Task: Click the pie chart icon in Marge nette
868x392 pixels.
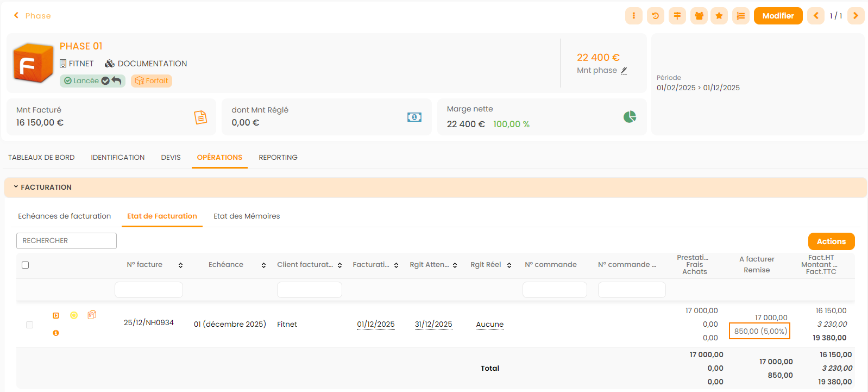Action: coord(630,117)
